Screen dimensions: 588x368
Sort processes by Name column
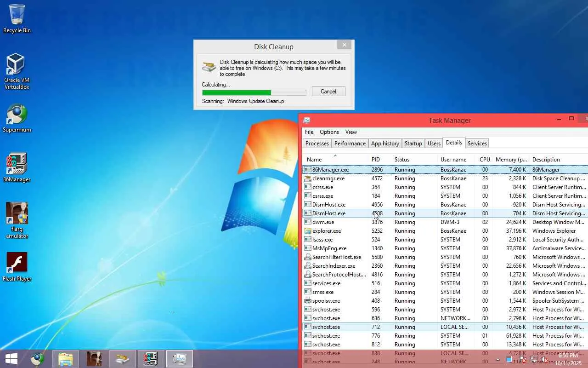pos(336,159)
